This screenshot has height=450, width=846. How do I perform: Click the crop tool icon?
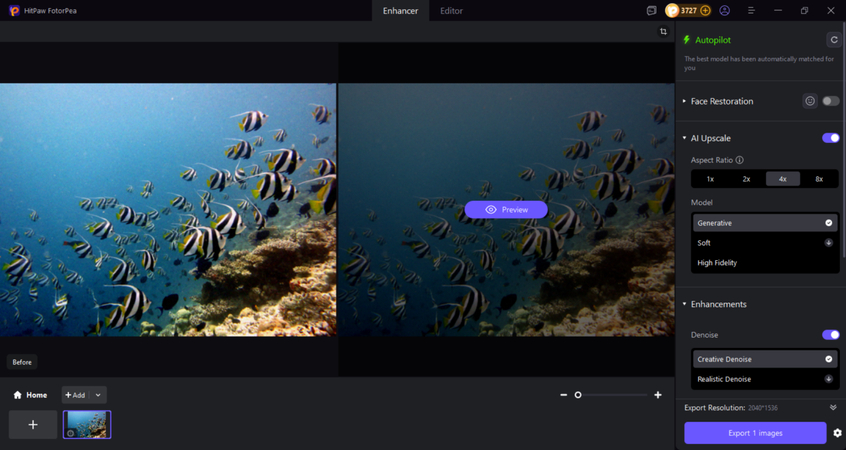663,32
